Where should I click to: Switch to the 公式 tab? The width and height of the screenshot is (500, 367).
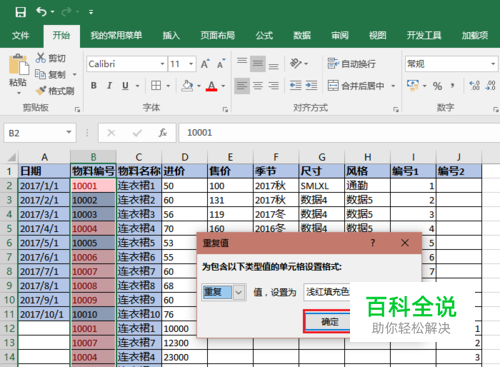pos(264,35)
